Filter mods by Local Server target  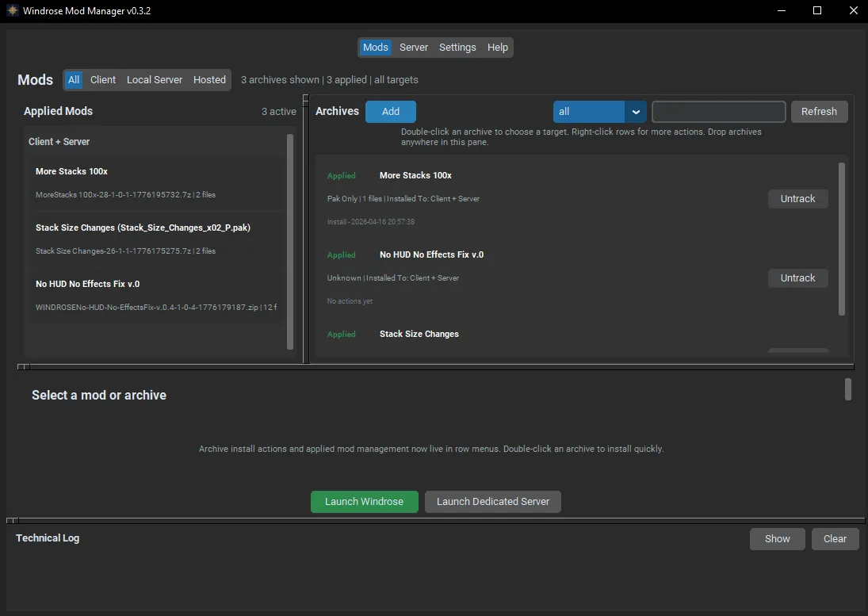coord(155,80)
